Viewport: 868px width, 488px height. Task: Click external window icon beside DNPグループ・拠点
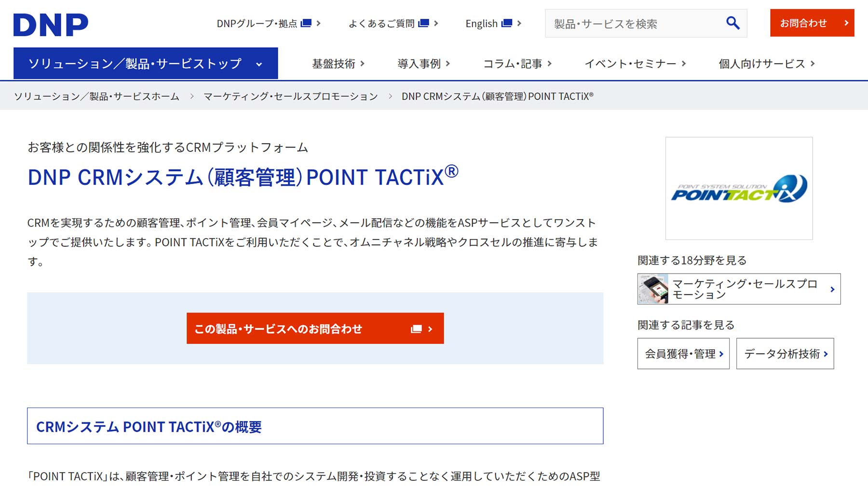306,23
